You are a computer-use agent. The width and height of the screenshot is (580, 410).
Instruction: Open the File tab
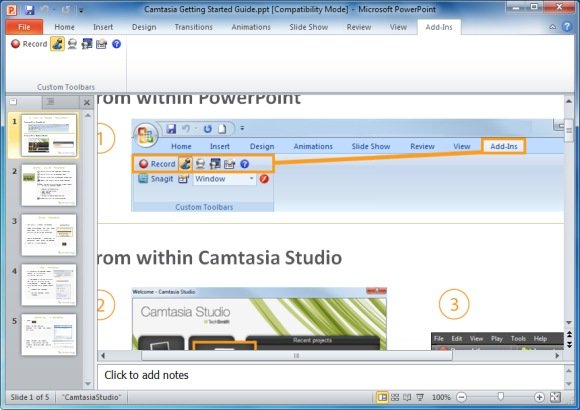click(24, 27)
